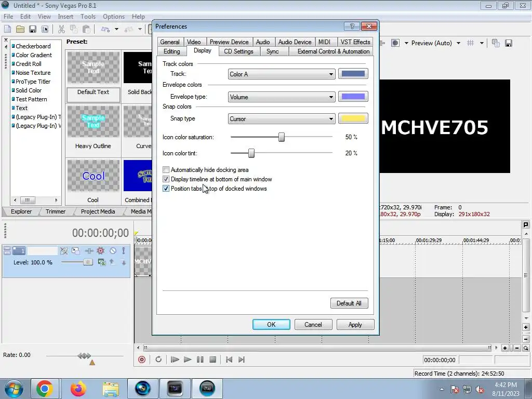532x399 pixels.
Task: Open the Snap type dropdown
Action: click(282, 119)
